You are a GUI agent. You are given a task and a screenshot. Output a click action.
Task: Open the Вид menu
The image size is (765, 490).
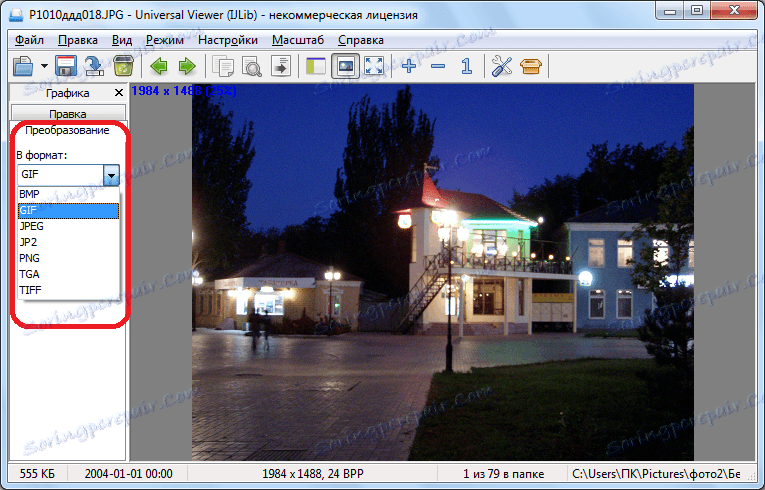pyautogui.click(x=122, y=40)
